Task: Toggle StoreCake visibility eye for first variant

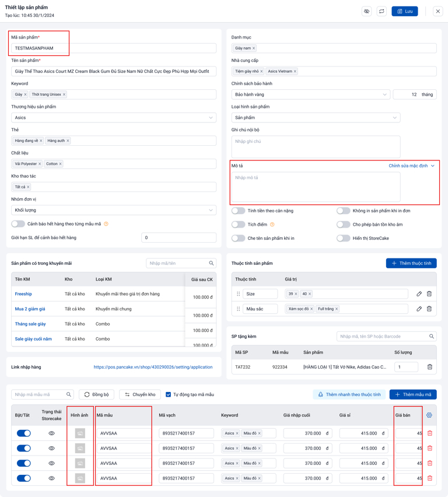Action: [x=51, y=433]
